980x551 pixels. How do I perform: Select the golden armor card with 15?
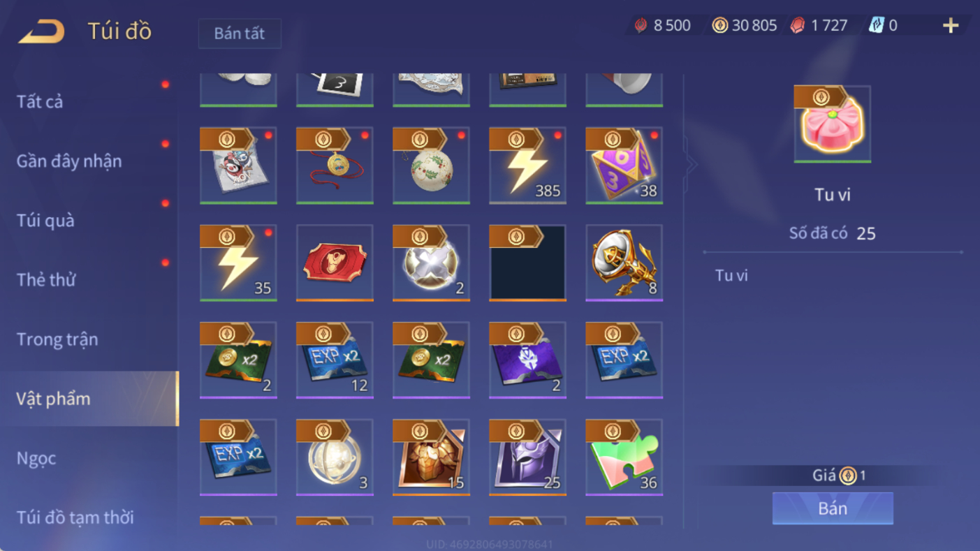tap(431, 457)
